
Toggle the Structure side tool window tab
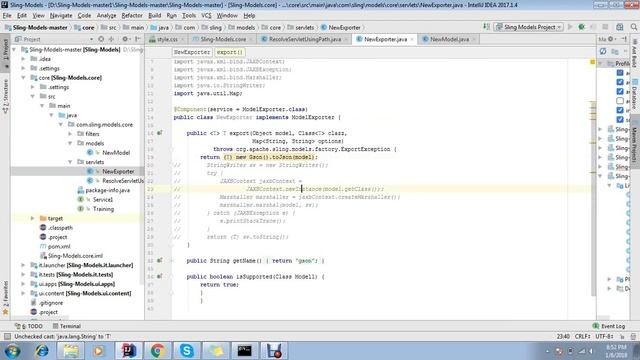(5, 97)
